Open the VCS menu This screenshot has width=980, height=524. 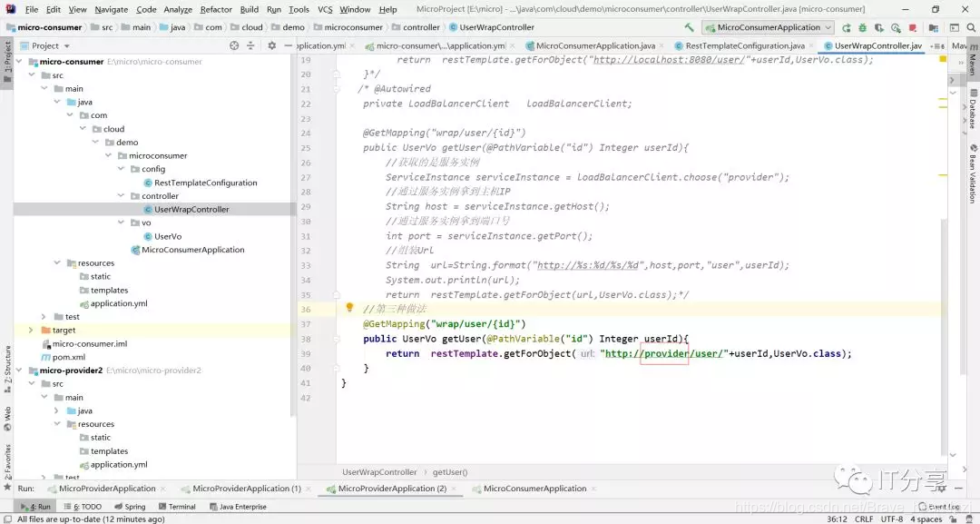(x=325, y=9)
